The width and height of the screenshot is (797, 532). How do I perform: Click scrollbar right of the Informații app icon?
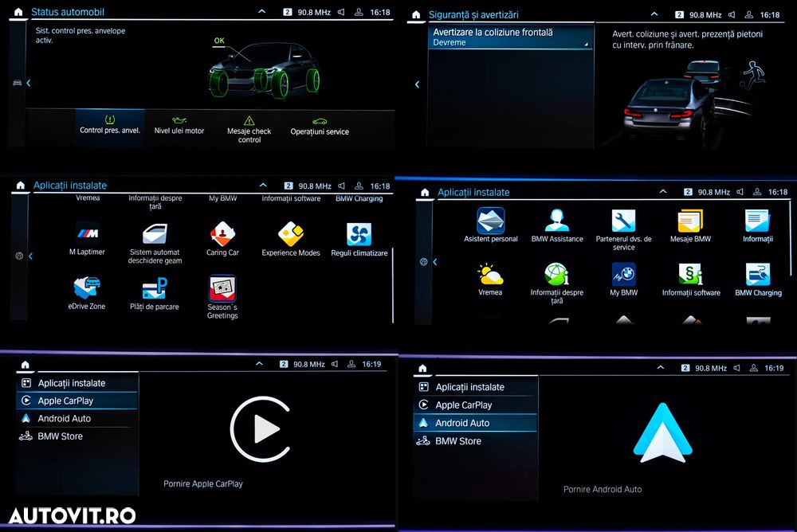(x=791, y=239)
